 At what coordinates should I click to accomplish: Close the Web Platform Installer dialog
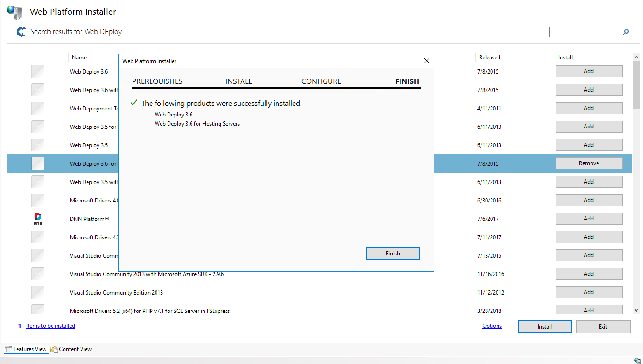point(426,61)
